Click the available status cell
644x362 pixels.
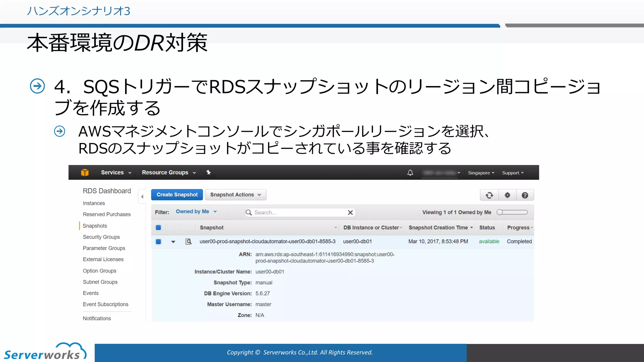point(489,241)
